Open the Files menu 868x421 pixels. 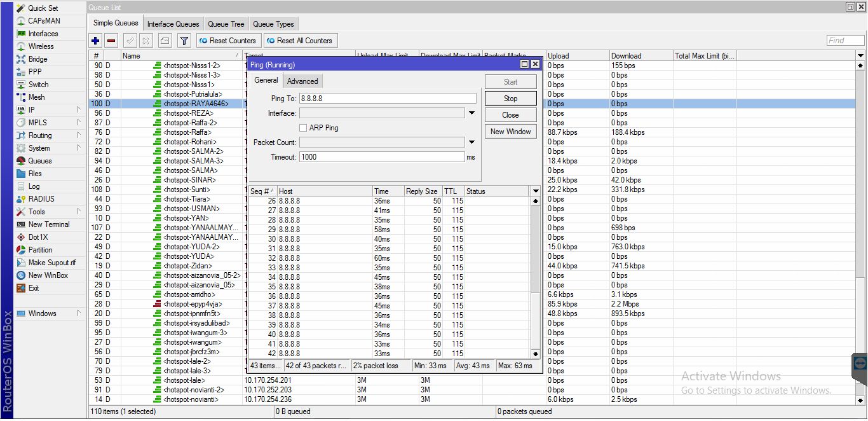point(35,174)
